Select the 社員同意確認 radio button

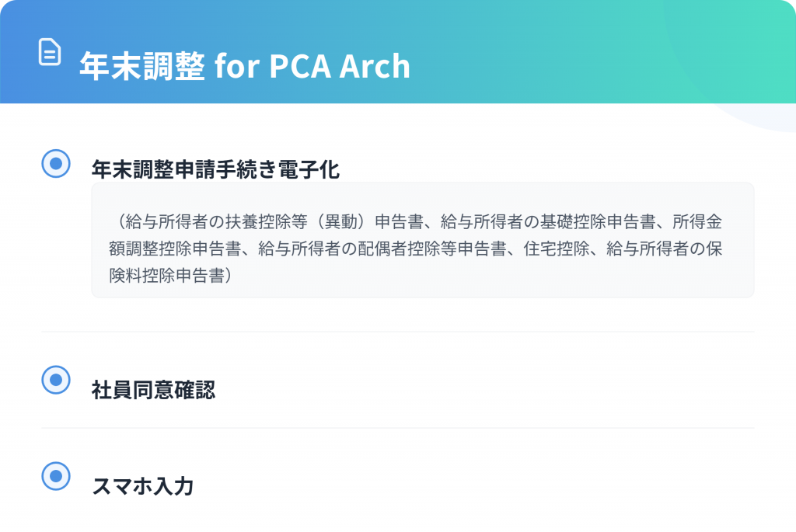pos(55,380)
